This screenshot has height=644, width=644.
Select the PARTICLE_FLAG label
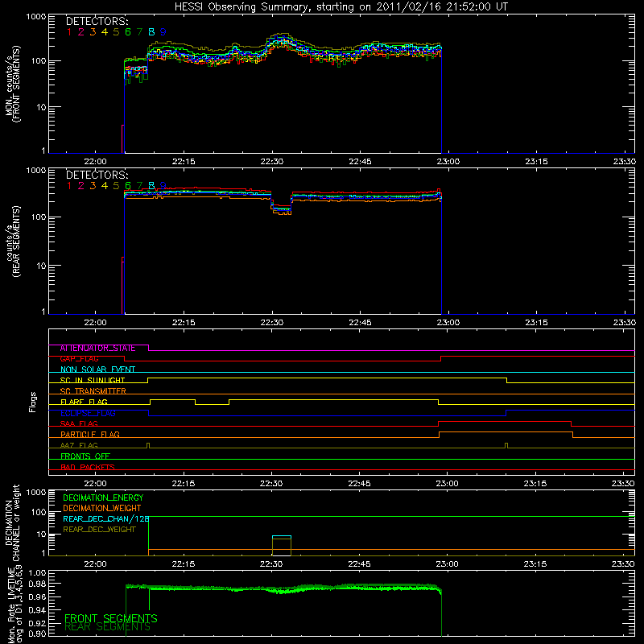pyautogui.click(x=90, y=435)
